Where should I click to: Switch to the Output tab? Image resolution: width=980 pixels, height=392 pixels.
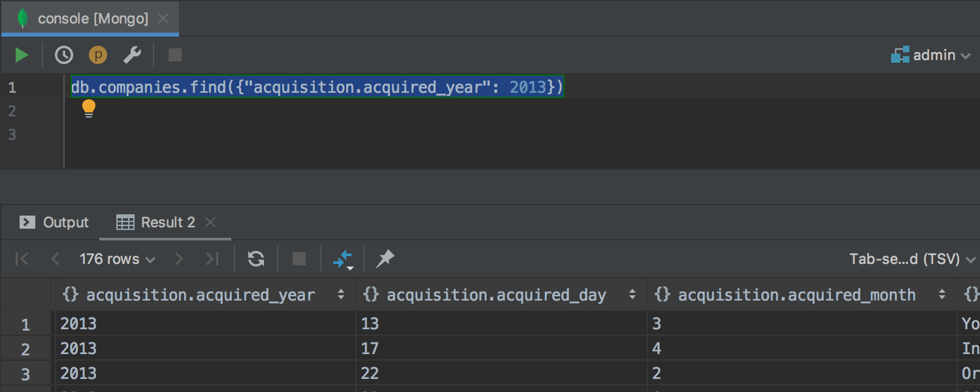(55, 223)
